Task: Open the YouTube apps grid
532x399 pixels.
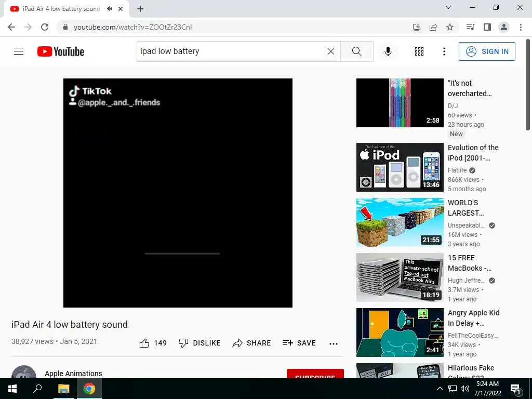Action: click(419, 51)
